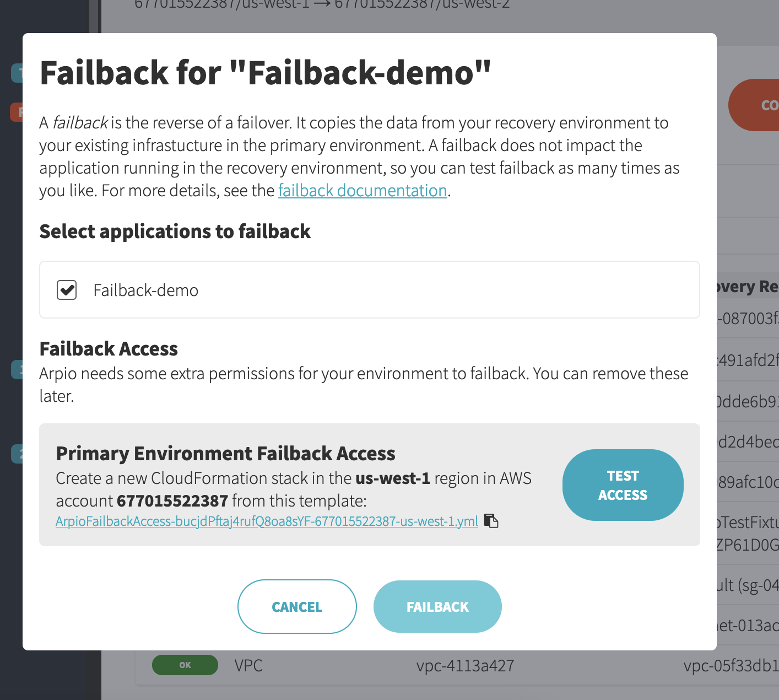Click the green OK status badge for VPC
Image resolution: width=779 pixels, height=700 pixels.
pos(185,665)
